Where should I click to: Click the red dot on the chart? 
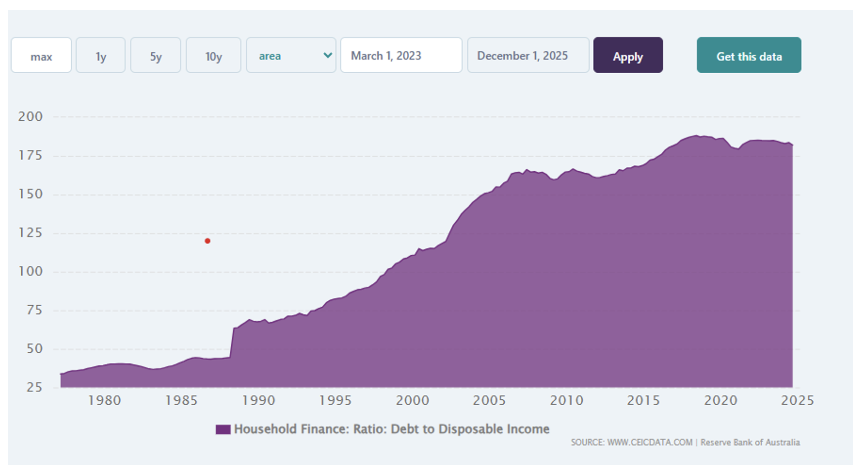tap(208, 241)
